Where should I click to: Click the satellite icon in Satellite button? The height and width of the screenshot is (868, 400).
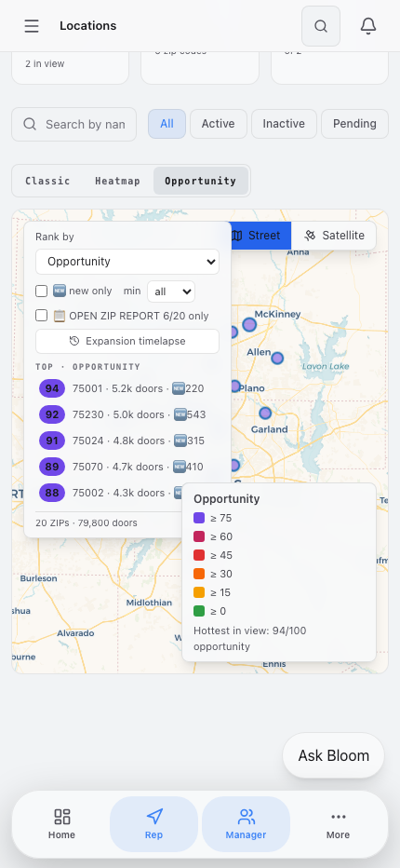(x=310, y=236)
